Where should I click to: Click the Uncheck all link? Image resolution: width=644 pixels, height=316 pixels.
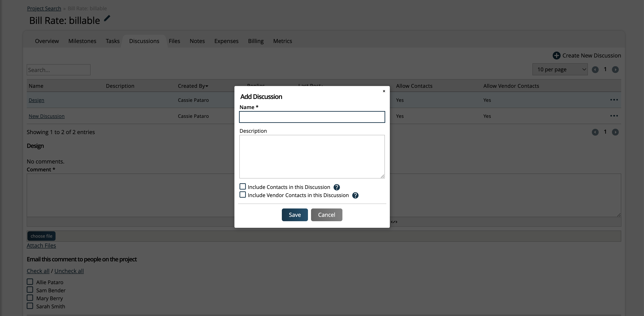[69, 271]
